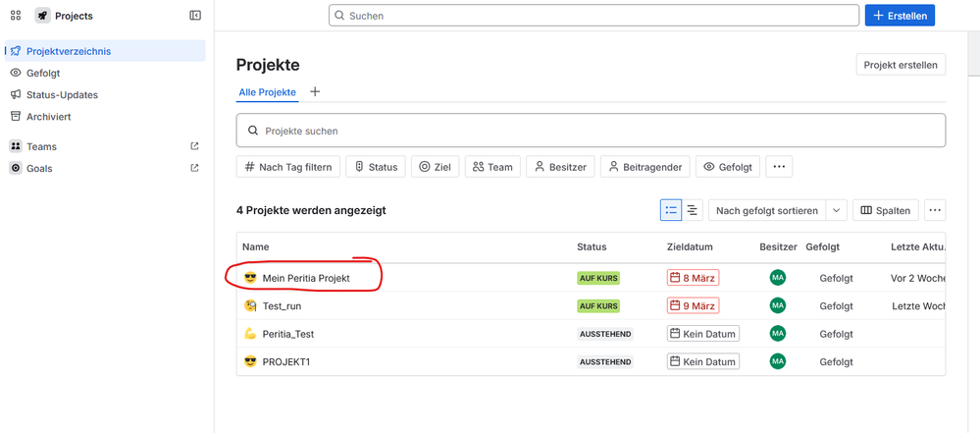This screenshot has width=980, height=433.
Task: Toggle the Gefolgt filter chip
Action: coord(728,167)
